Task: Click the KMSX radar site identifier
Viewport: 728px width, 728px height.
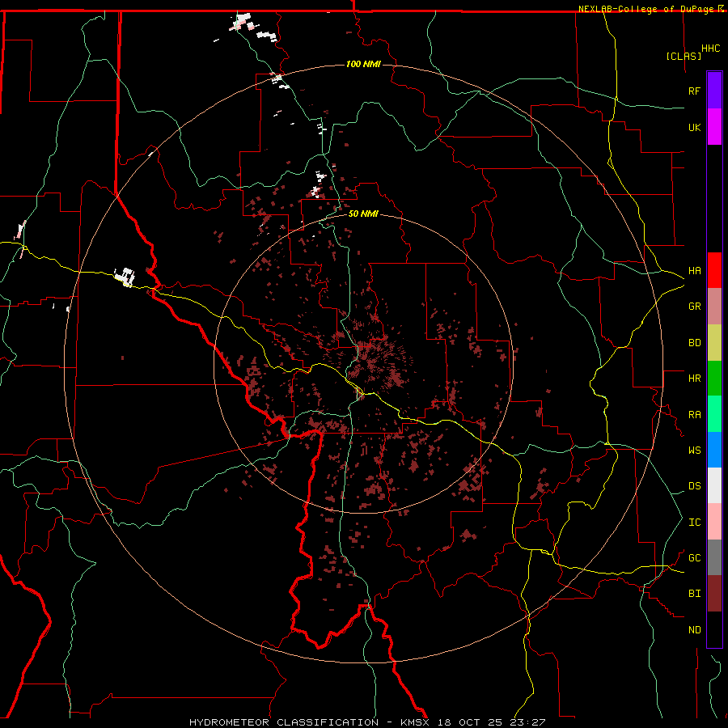Action: (x=415, y=722)
